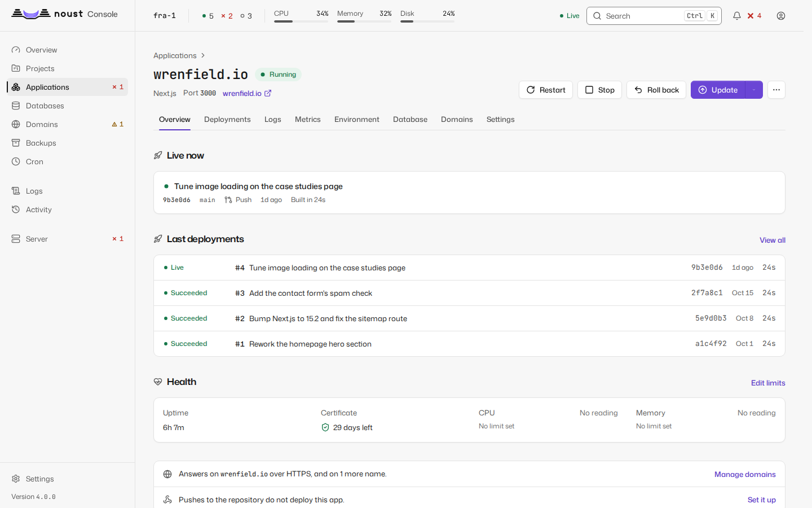The width and height of the screenshot is (812, 508).
Task: Click the Cron clock icon
Action: pyautogui.click(x=16, y=161)
